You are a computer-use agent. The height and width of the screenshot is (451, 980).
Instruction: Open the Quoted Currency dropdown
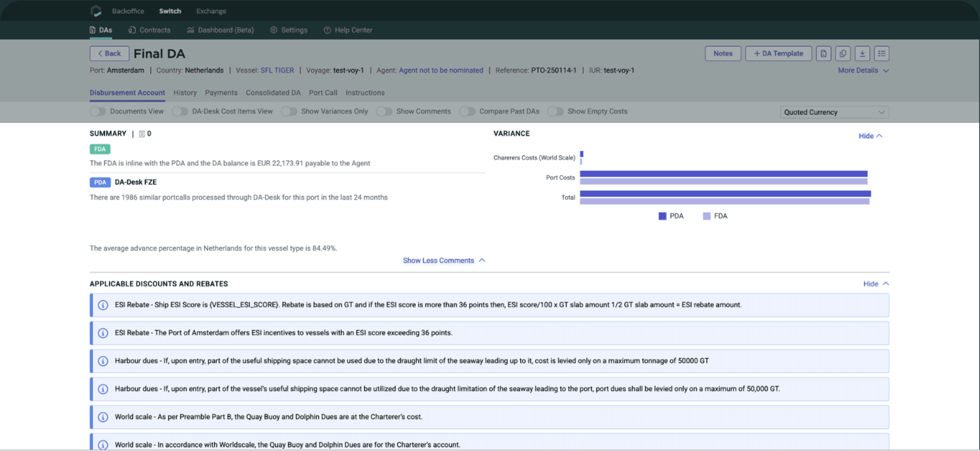tap(834, 112)
